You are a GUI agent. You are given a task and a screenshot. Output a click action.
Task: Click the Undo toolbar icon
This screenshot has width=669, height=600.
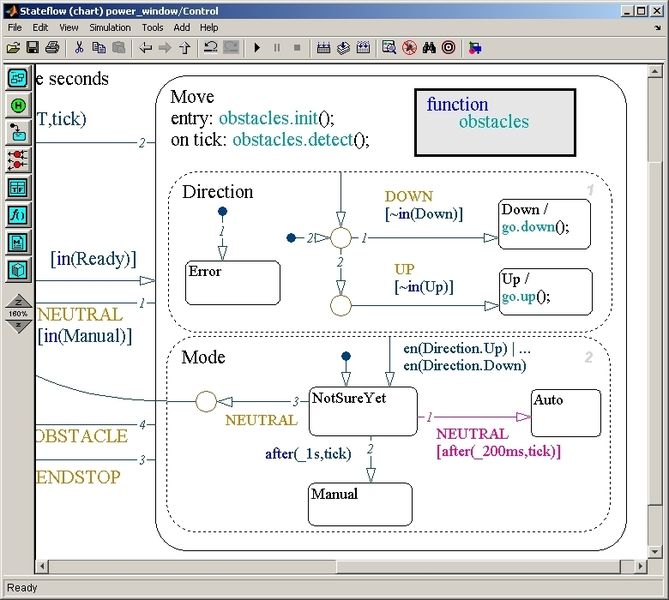[211, 47]
